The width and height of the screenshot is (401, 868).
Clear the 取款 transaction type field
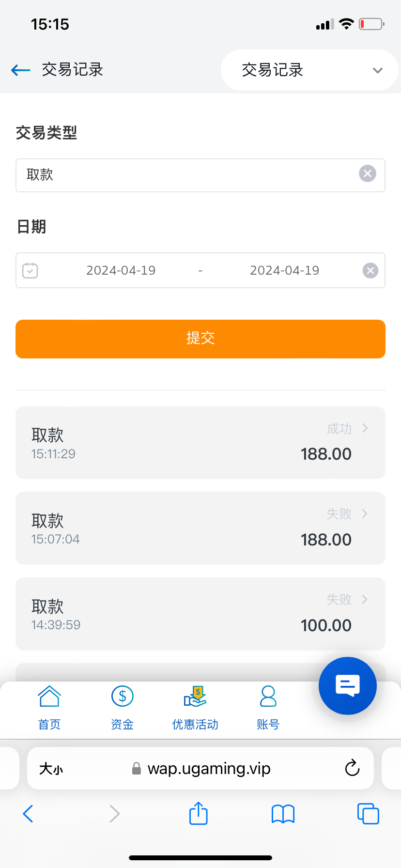click(x=367, y=173)
